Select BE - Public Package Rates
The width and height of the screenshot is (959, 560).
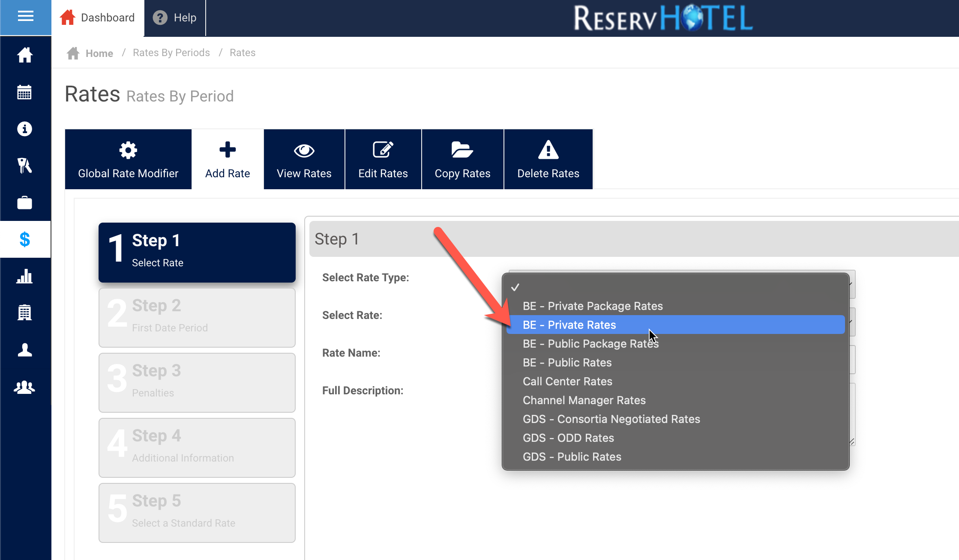[x=590, y=344]
